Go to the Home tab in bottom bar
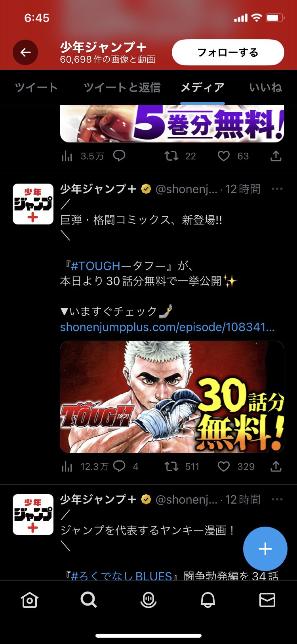297x644 pixels. coord(30,600)
